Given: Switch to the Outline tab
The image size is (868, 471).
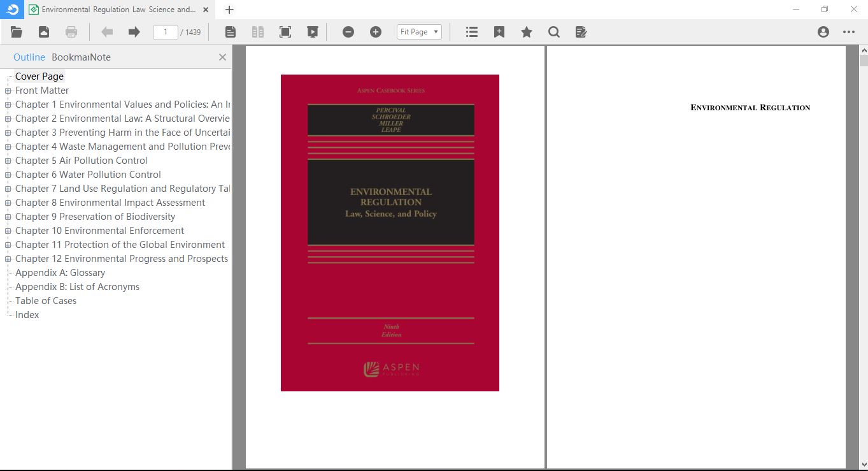Looking at the screenshot, I should tap(29, 57).
